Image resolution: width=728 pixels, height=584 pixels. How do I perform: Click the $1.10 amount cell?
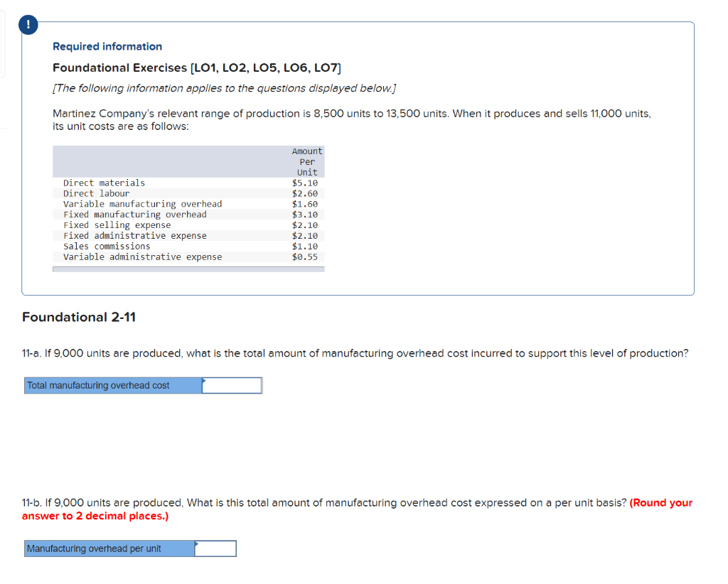(x=305, y=247)
